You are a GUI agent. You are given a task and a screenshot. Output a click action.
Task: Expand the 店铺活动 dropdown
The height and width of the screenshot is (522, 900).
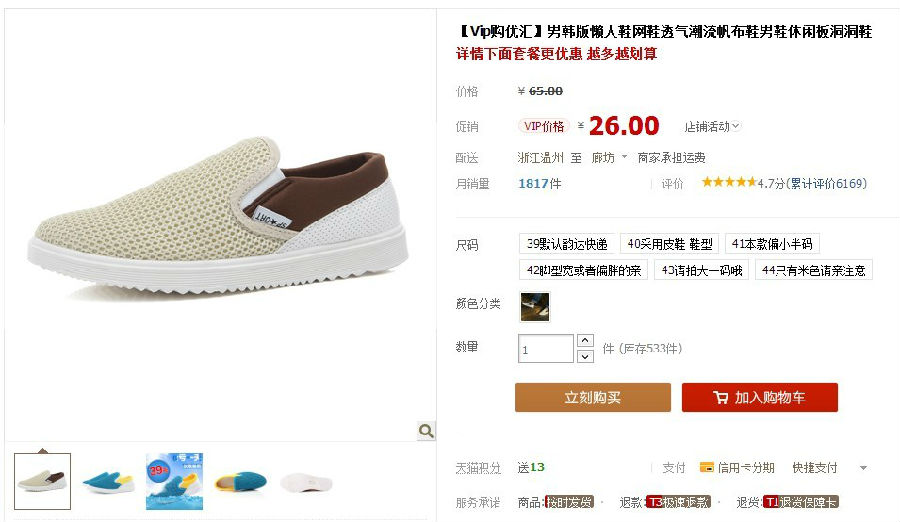[712, 126]
